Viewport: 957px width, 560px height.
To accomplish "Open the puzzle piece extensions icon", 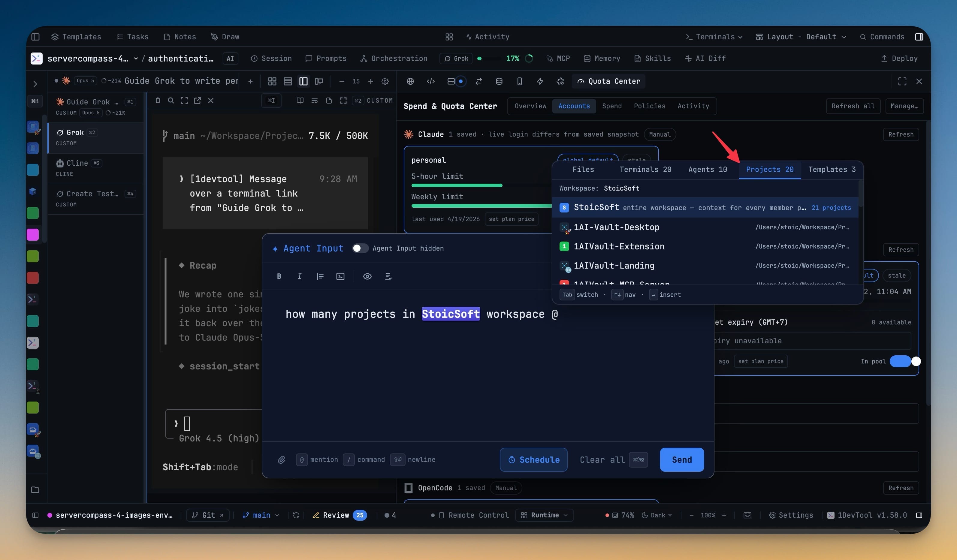I will coord(560,81).
